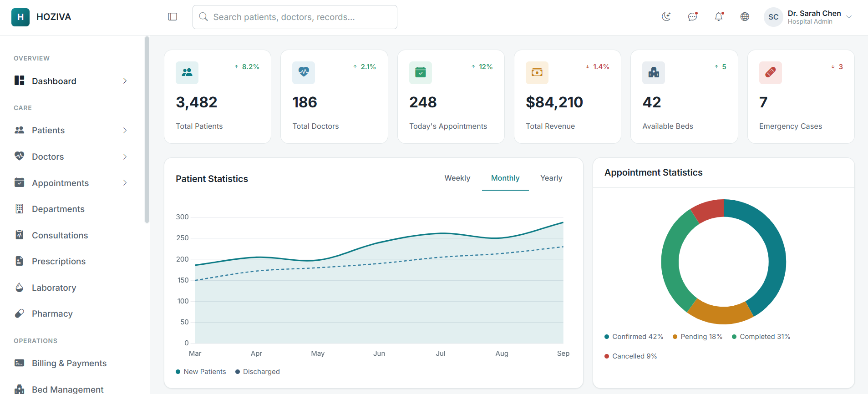The width and height of the screenshot is (868, 394).
Task: Click the Emergency Cases bandage icon
Action: click(771, 73)
